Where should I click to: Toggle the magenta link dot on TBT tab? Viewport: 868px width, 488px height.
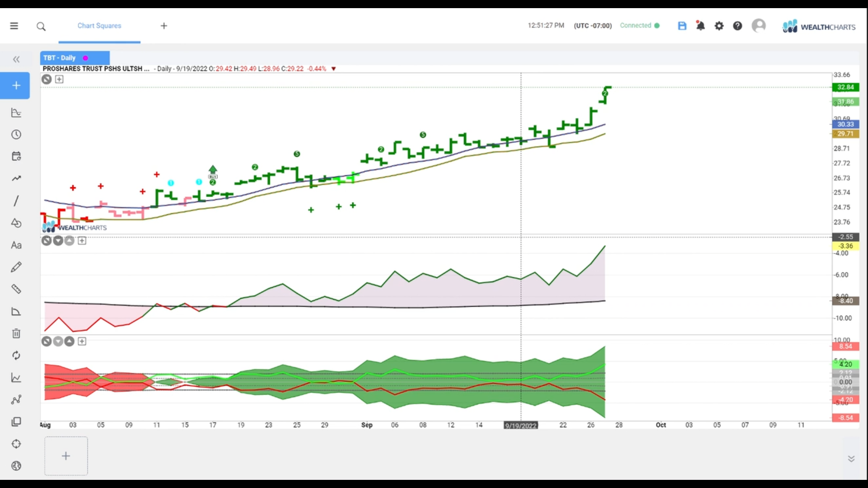click(x=85, y=58)
